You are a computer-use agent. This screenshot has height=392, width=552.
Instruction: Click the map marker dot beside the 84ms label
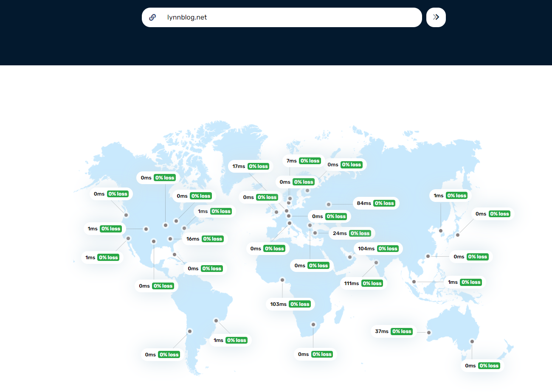pos(329,204)
